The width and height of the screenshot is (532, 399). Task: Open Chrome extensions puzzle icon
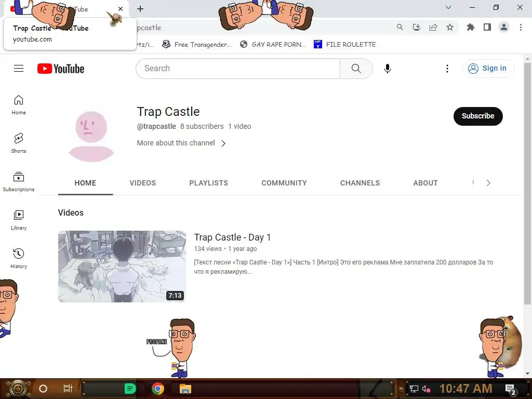coord(470,27)
